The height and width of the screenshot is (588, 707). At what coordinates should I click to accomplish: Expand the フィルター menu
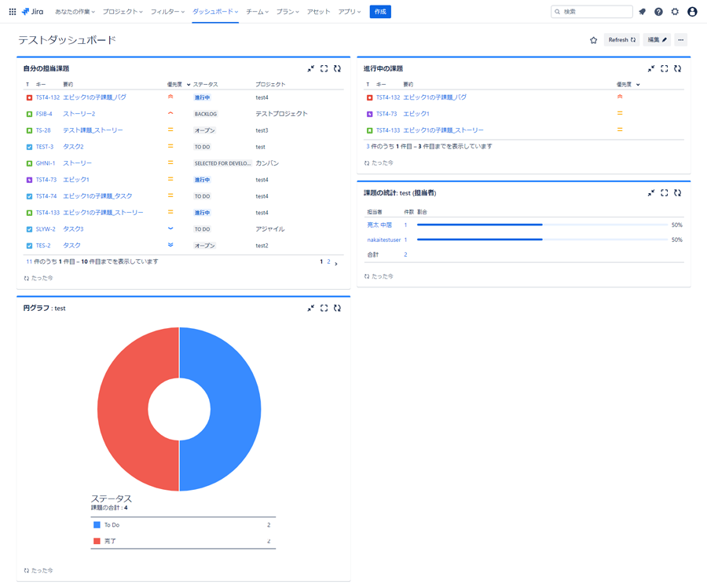pos(168,12)
